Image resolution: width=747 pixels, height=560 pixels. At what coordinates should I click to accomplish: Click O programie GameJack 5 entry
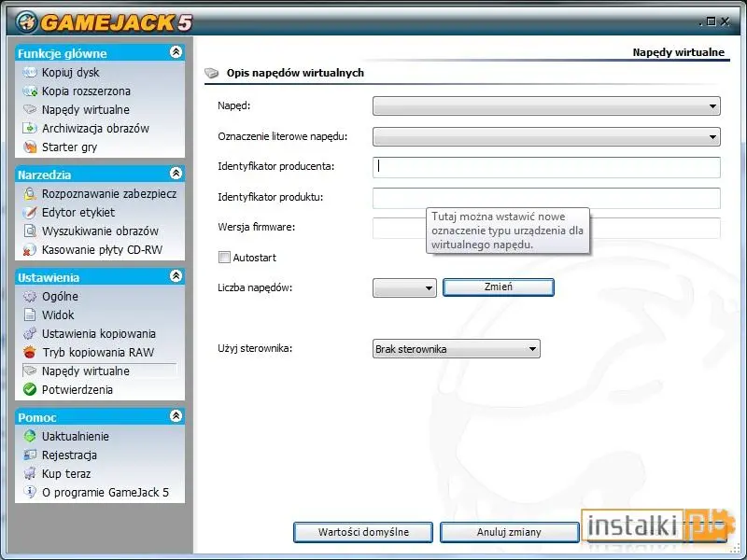106,493
